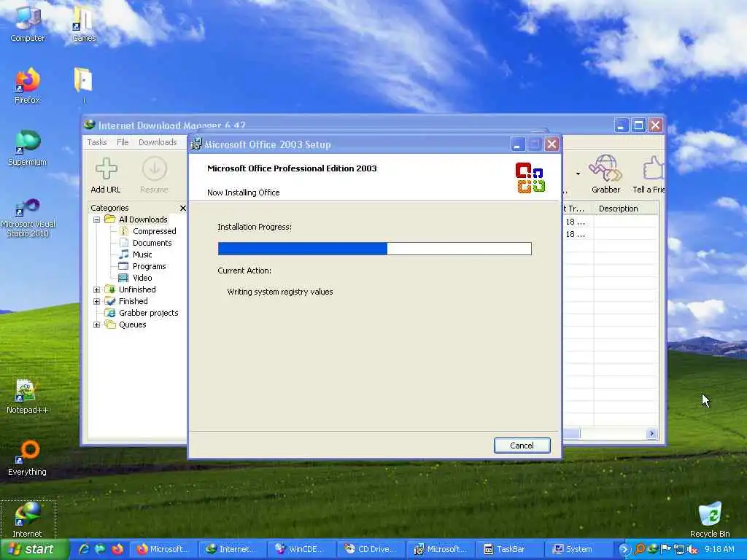Open the Games folder shortcut on desktop
Viewport: 747px width, 560px height.
coord(83,24)
